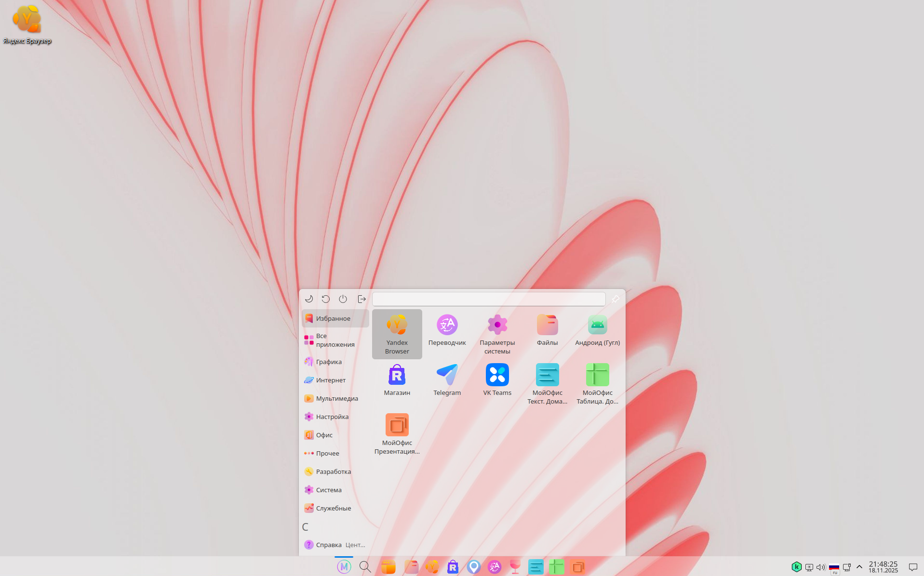Click the power off button
924x576 pixels.
343,299
